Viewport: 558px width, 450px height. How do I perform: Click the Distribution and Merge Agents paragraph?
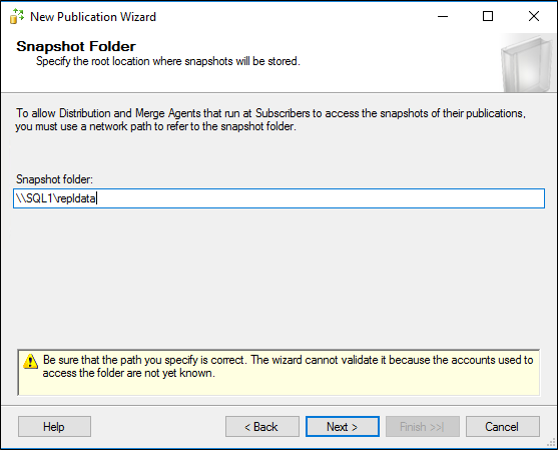(x=270, y=120)
